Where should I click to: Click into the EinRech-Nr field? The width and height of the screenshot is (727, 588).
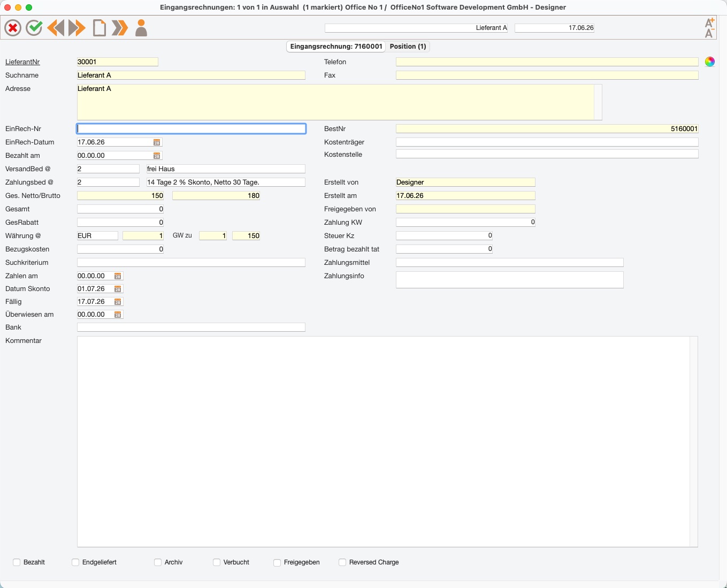192,129
